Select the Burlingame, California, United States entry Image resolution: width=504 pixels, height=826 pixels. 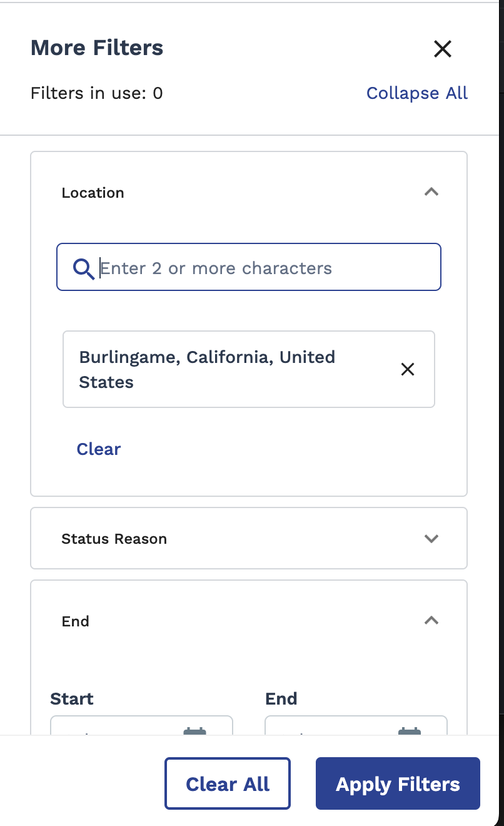point(206,369)
